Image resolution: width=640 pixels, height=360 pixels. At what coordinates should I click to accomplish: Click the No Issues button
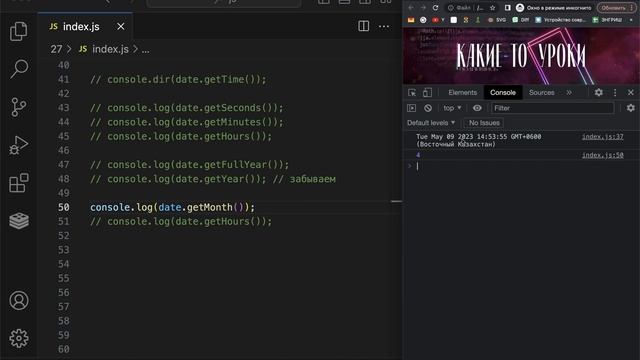484,123
